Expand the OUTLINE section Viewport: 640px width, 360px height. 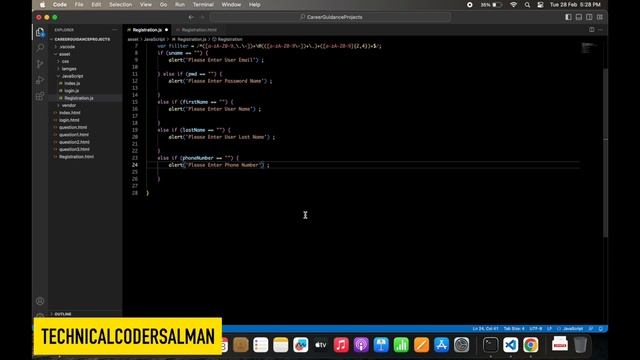63,314
